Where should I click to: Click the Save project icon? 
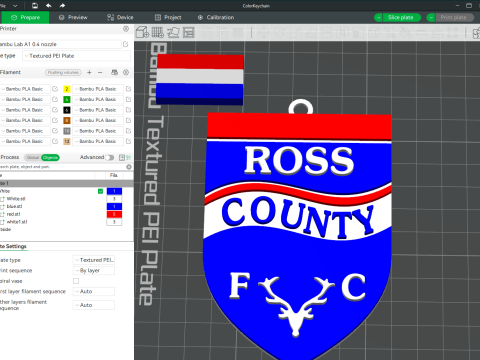pos(35,6)
